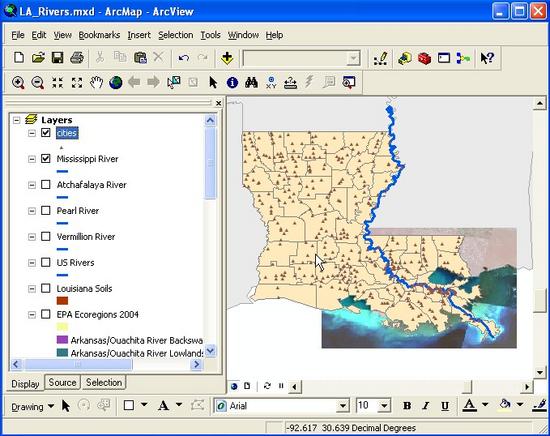The width and height of the screenshot is (550, 436).
Task: Turn on the Pearl River layer
Action: tap(46, 210)
